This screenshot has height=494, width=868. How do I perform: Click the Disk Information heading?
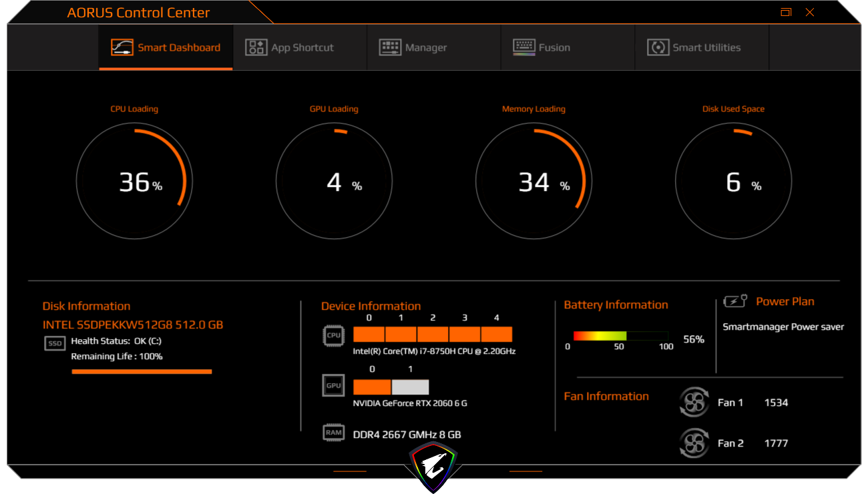tap(87, 306)
